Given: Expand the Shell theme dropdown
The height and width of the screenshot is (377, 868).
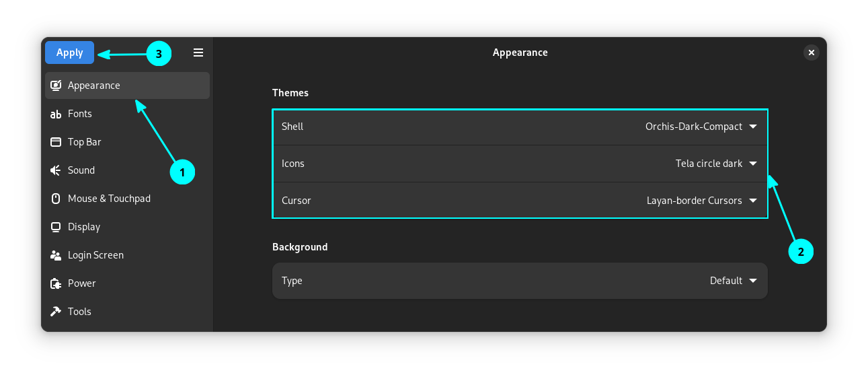Looking at the screenshot, I should 753,127.
